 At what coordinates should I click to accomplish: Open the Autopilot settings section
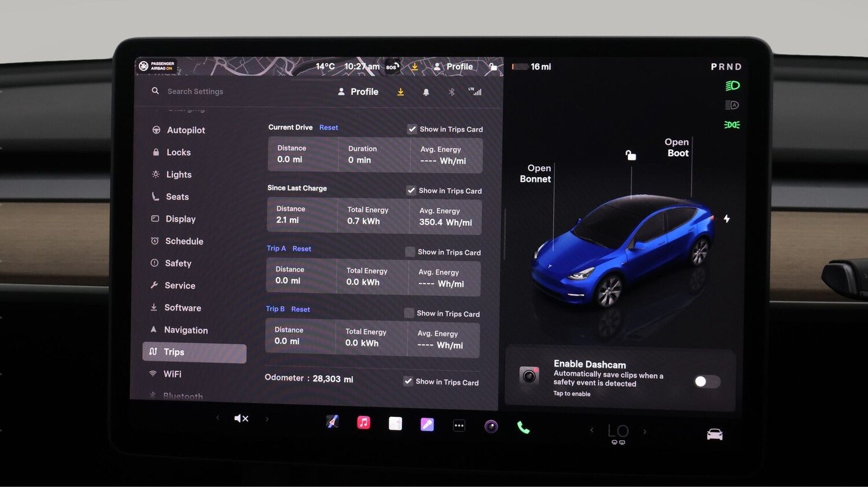[186, 130]
